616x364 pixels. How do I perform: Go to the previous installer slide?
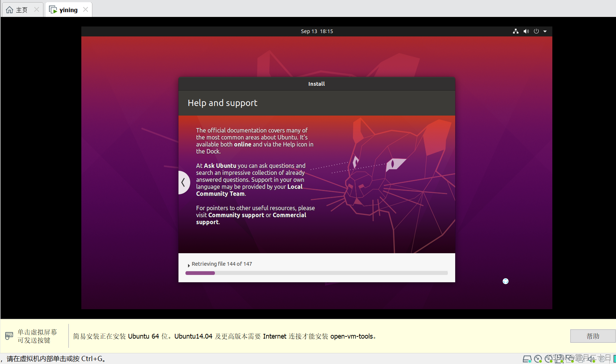pyautogui.click(x=184, y=182)
